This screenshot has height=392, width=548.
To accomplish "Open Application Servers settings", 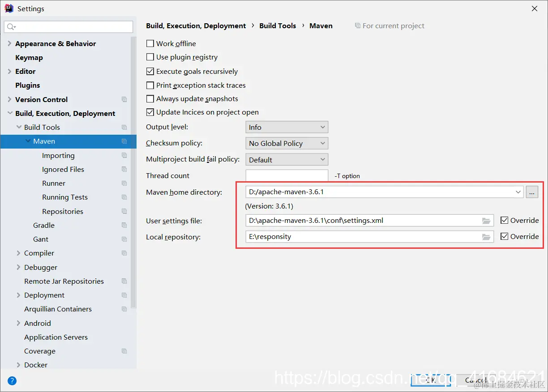I will click(56, 337).
